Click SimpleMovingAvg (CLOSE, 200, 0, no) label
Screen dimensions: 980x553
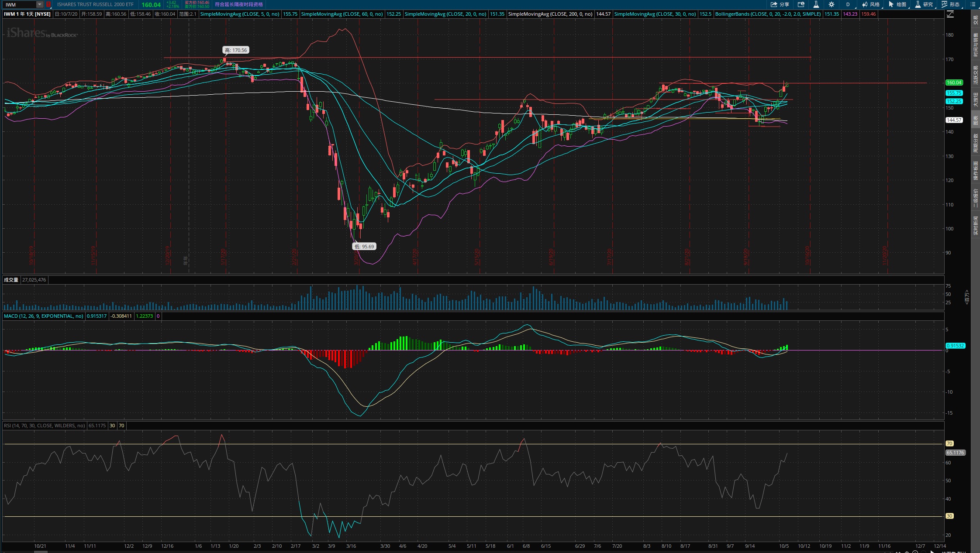(x=550, y=14)
